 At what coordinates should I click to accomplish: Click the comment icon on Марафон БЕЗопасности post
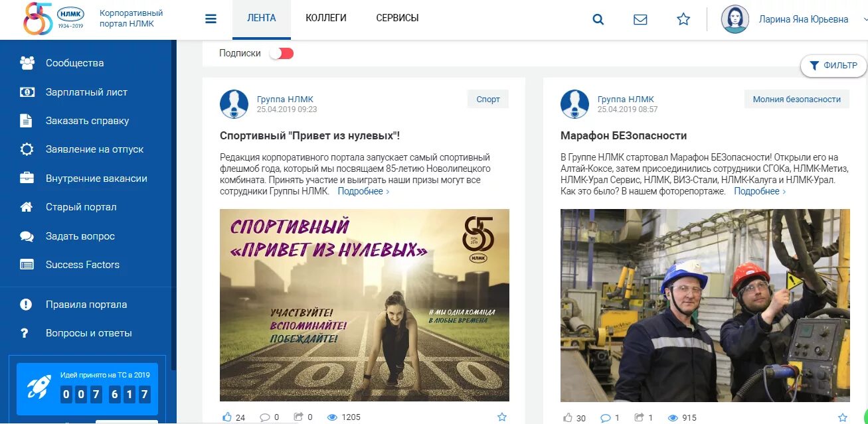click(605, 417)
